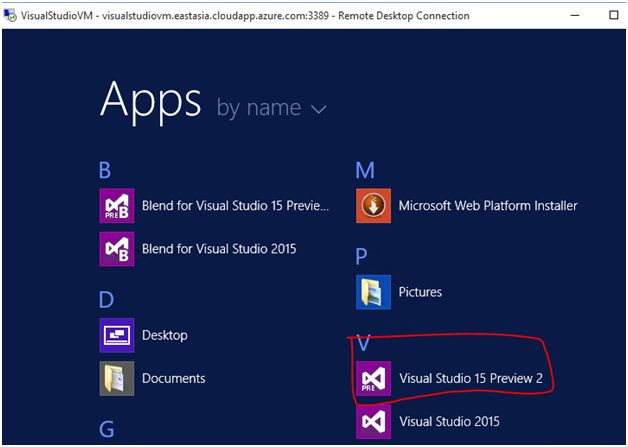Launch Blend for Visual Studio 2015 icon
This screenshot has height=447, width=628.
pyautogui.click(x=117, y=249)
